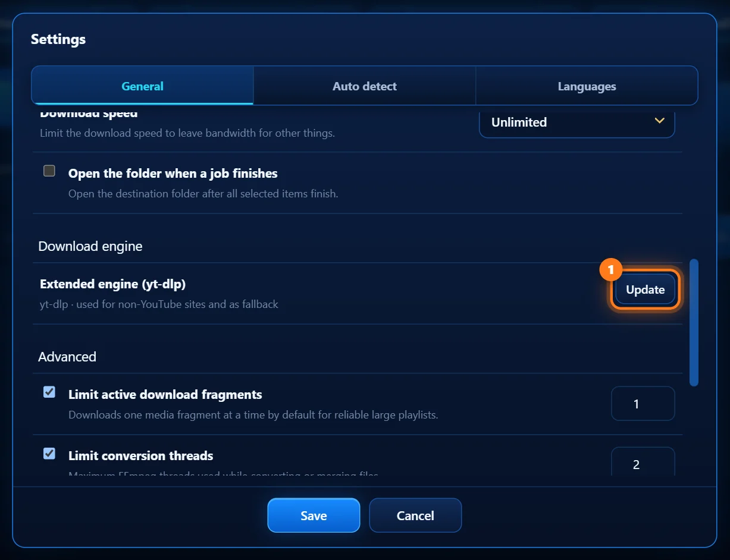Click the Extended engine (yt-dlp) label
Viewport: 730px width, 560px height.
tap(113, 284)
